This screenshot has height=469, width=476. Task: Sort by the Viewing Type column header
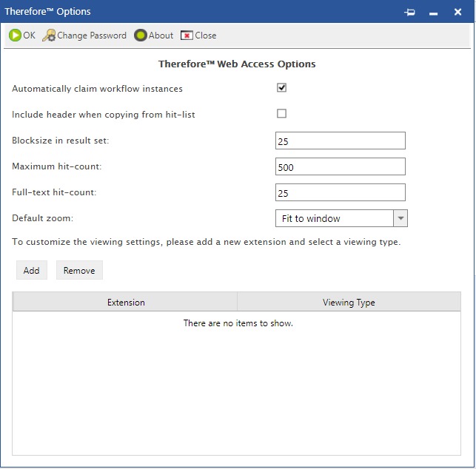[349, 302]
